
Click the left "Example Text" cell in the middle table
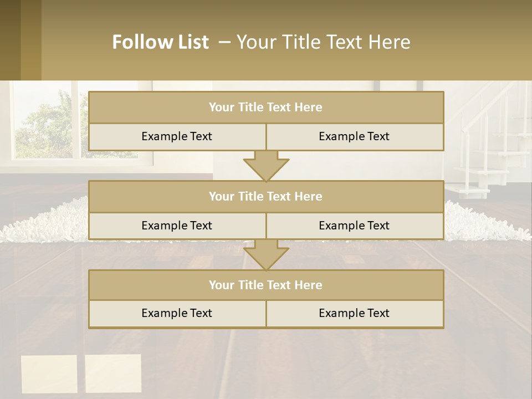[x=177, y=226]
